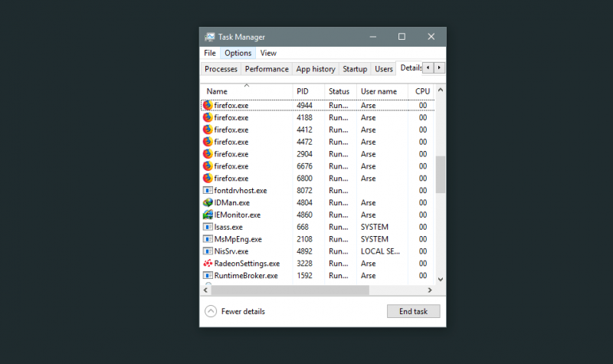Click the Fewer details label
613x364 pixels.
pyautogui.click(x=243, y=311)
